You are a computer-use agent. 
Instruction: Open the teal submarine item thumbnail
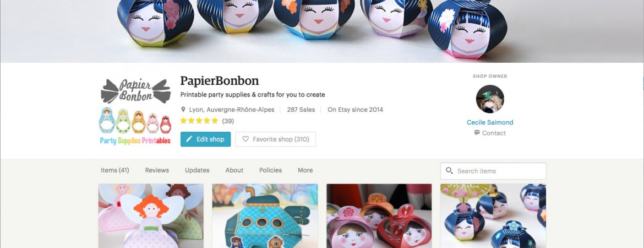(x=265, y=216)
